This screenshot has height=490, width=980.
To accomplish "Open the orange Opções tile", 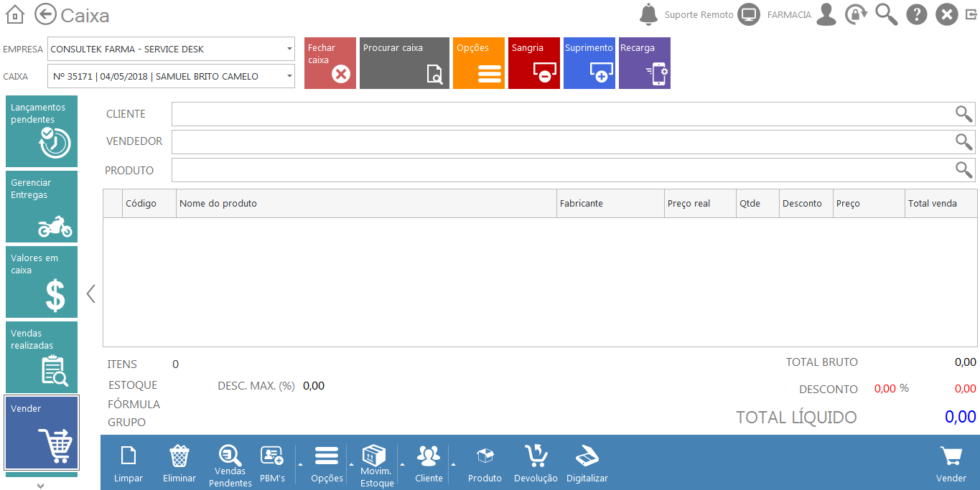I will coord(479,63).
